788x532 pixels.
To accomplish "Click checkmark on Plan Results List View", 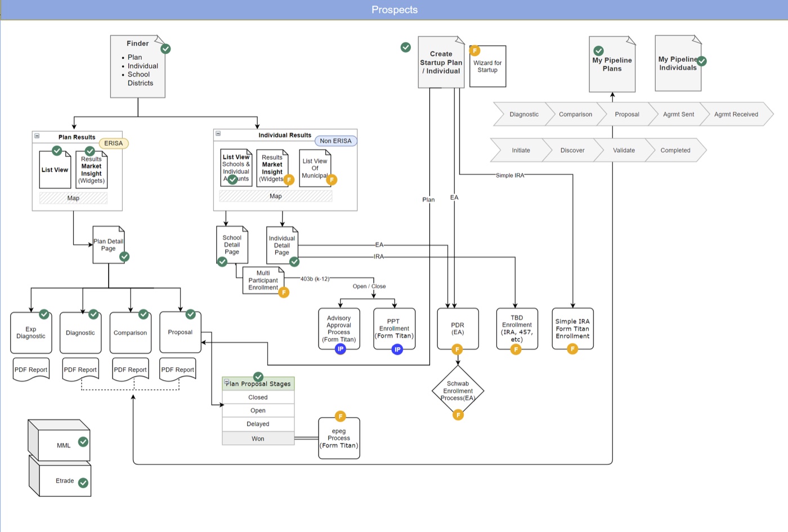I will [x=57, y=151].
